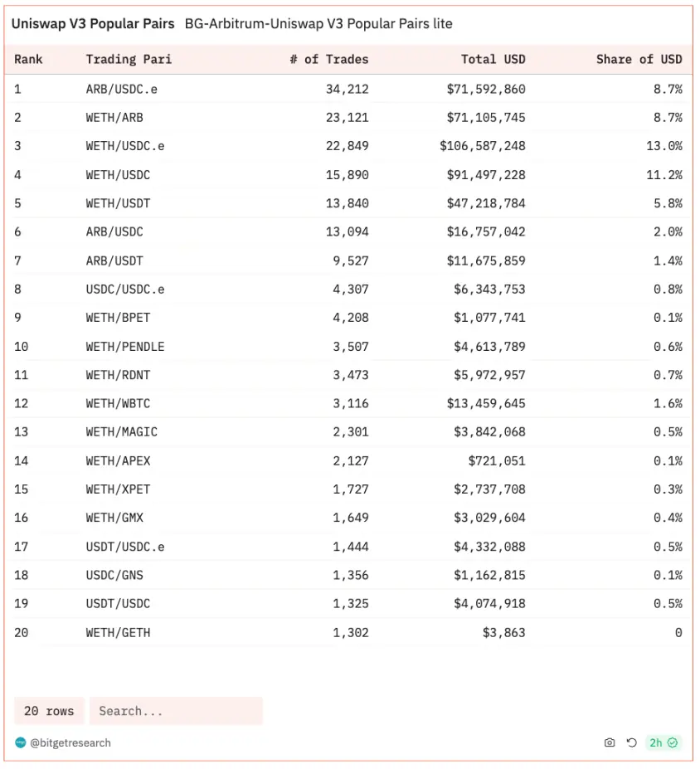Click the bitgetresearch avatar icon
Viewport: 700px width, 769px height.
tap(21, 742)
